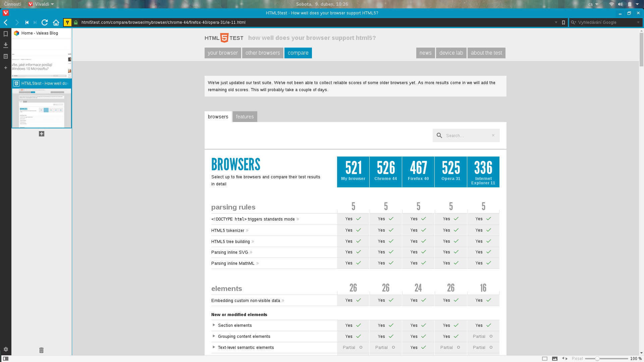Clear the page search box with the x
Viewport: 644px width, 362px height.
coord(493,135)
